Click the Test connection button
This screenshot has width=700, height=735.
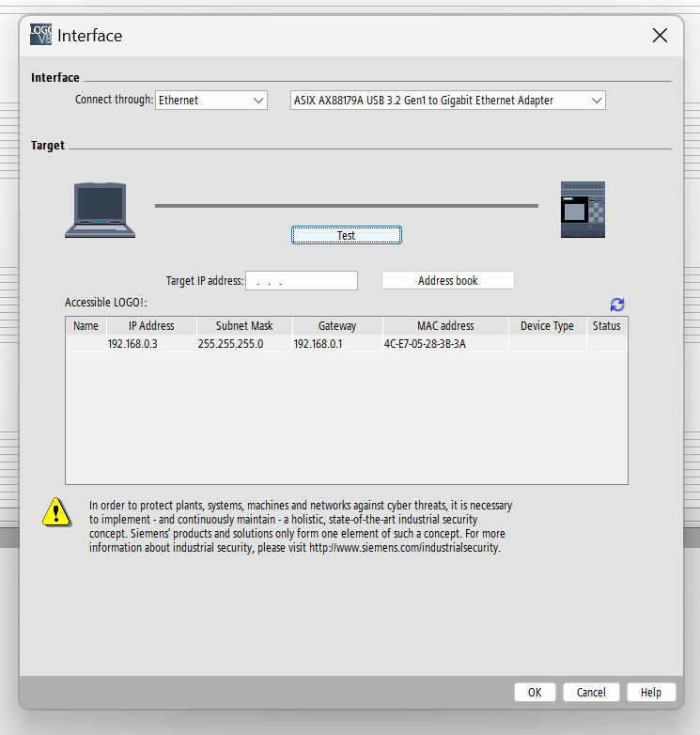[347, 235]
